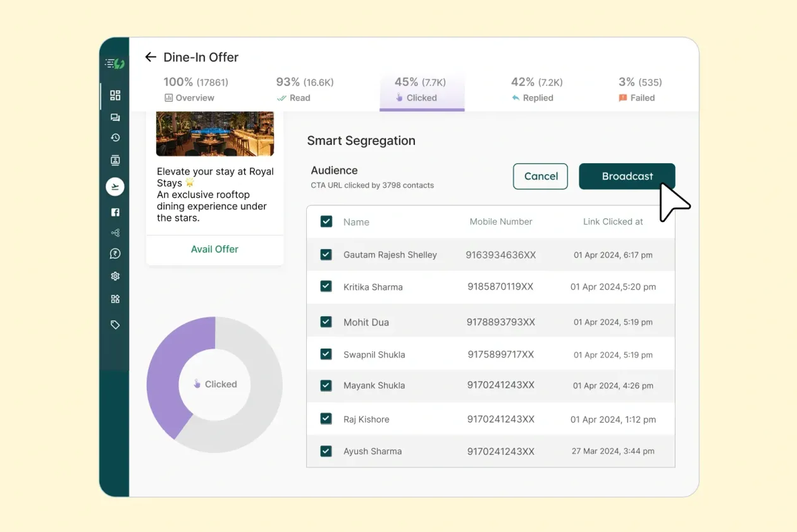
Task: Select the history clock icon in sidebar
Action: point(115,137)
